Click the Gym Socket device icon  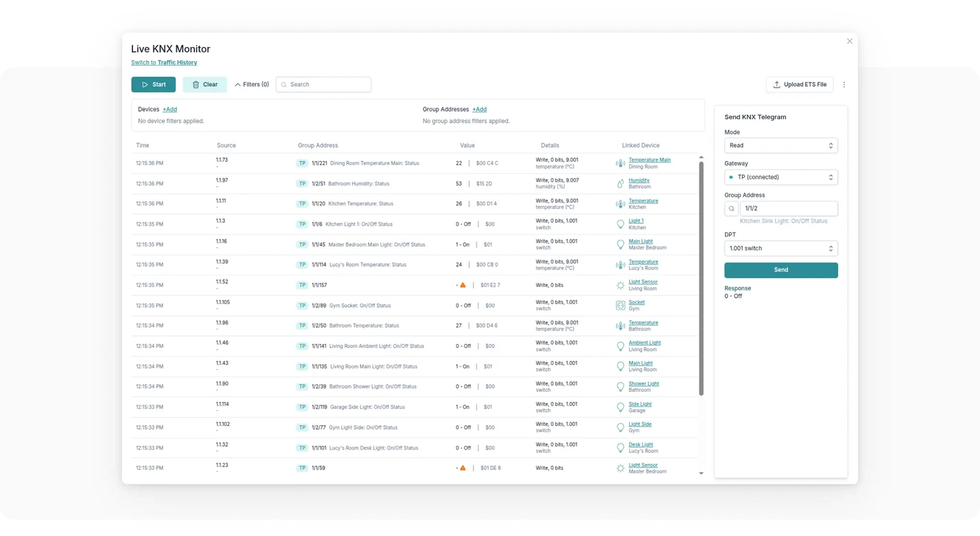click(620, 305)
